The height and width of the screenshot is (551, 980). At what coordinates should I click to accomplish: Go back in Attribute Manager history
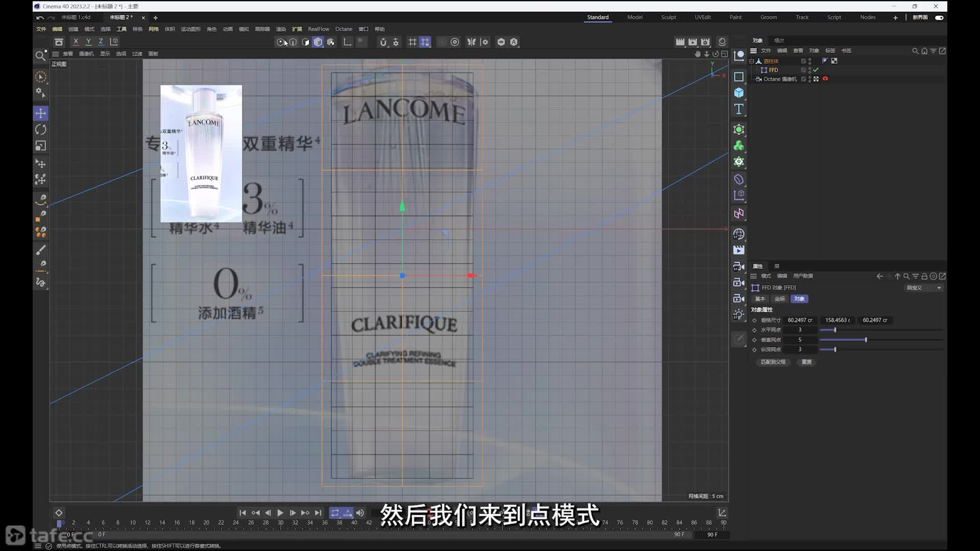[x=879, y=277]
